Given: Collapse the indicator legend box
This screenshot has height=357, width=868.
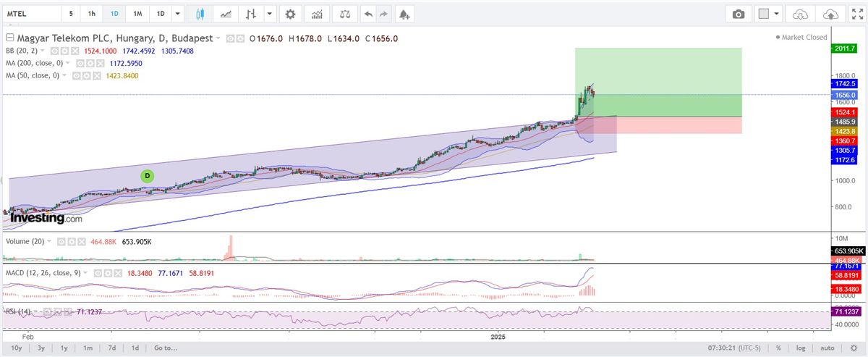Looking at the screenshot, I should pyautogui.click(x=9, y=38).
